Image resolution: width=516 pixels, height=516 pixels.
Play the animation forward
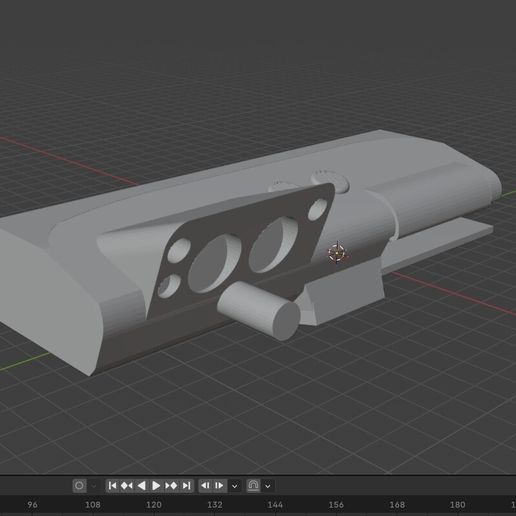[156, 485]
